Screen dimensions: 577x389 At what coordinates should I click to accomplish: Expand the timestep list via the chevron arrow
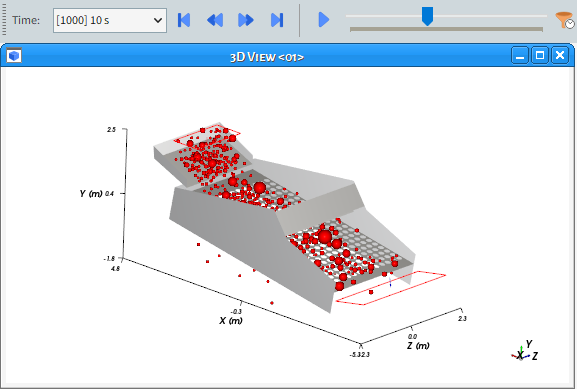click(158, 20)
